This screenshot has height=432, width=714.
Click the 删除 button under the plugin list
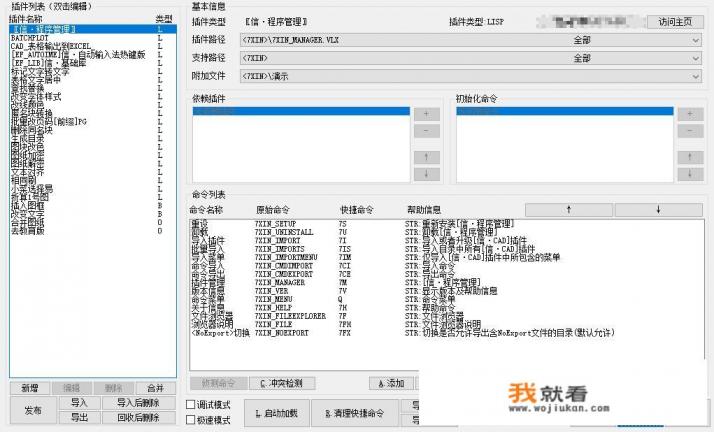click(114, 388)
